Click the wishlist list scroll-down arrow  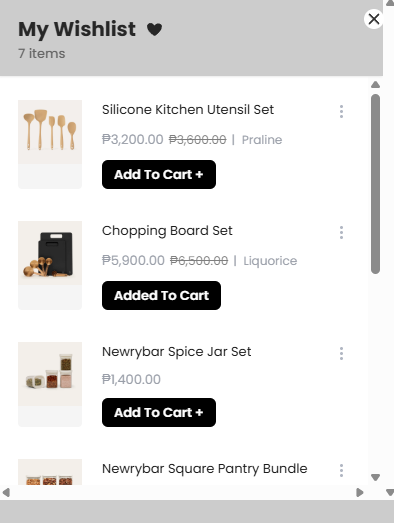(375, 477)
